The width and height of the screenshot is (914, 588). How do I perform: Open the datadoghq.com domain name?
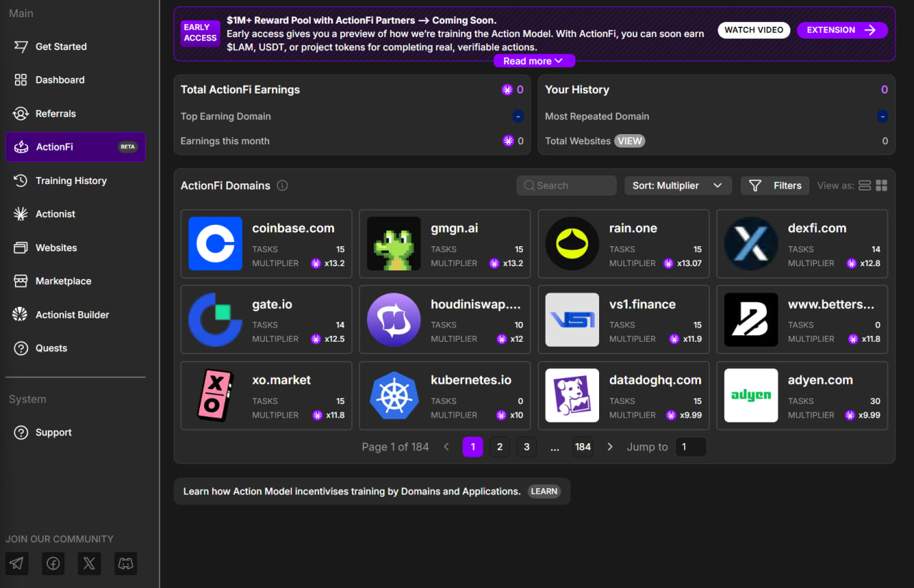pos(656,380)
